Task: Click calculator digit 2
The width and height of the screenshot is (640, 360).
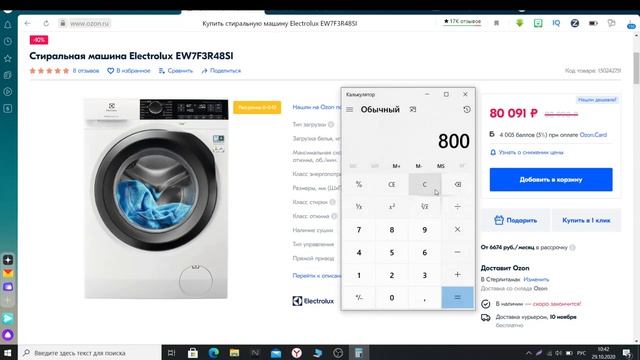Action: 391,275
